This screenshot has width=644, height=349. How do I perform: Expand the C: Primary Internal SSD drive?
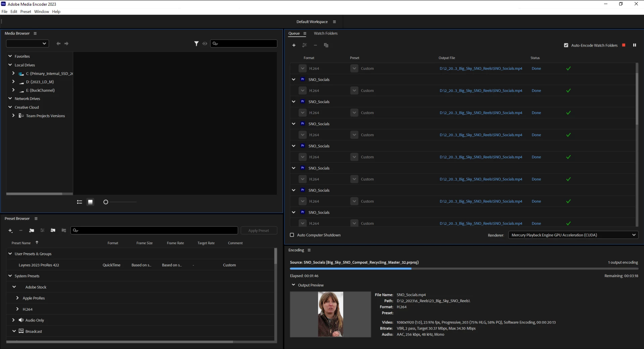point(13,73)
